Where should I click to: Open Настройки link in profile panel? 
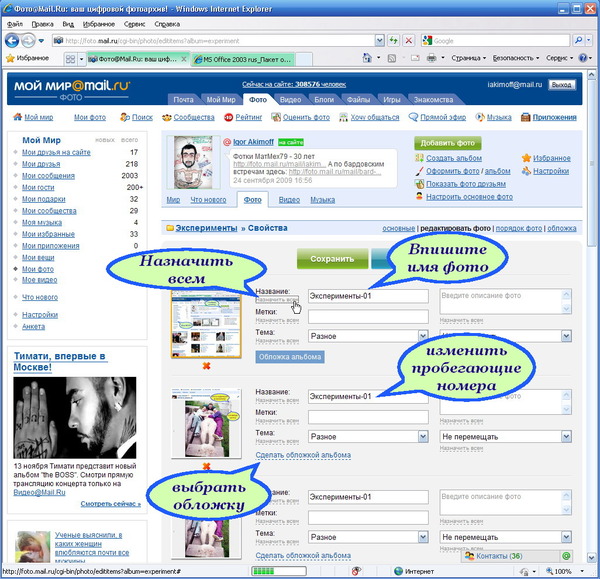tap(545, 171)
